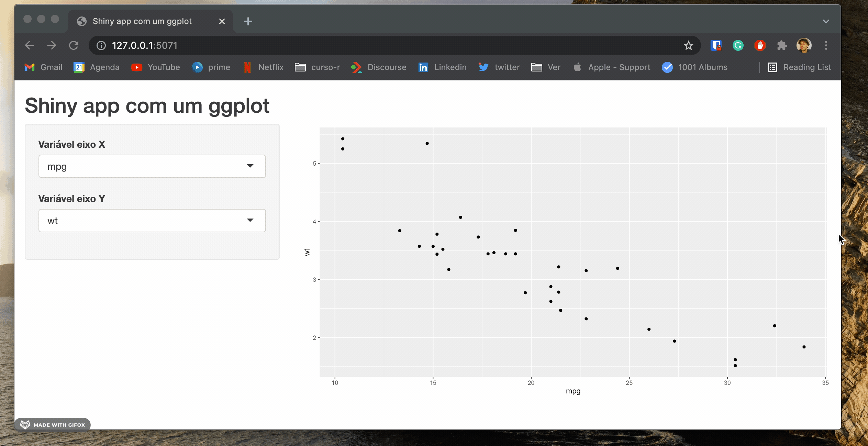Select the Shiny app com um ggplot tab

(142, 21)
